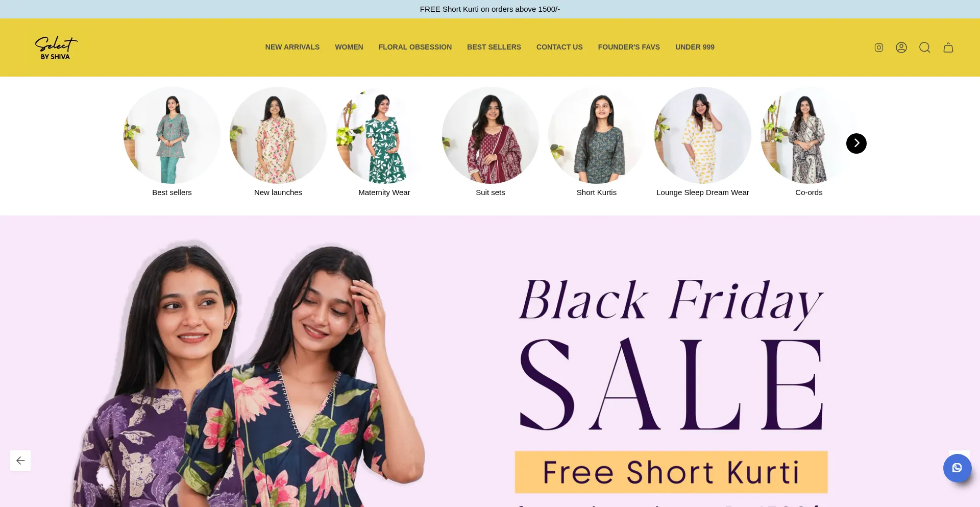The width and height of the screenshot is (980, 507).
Task: Click the Select by Shiva logo
Action: [56, 47]
